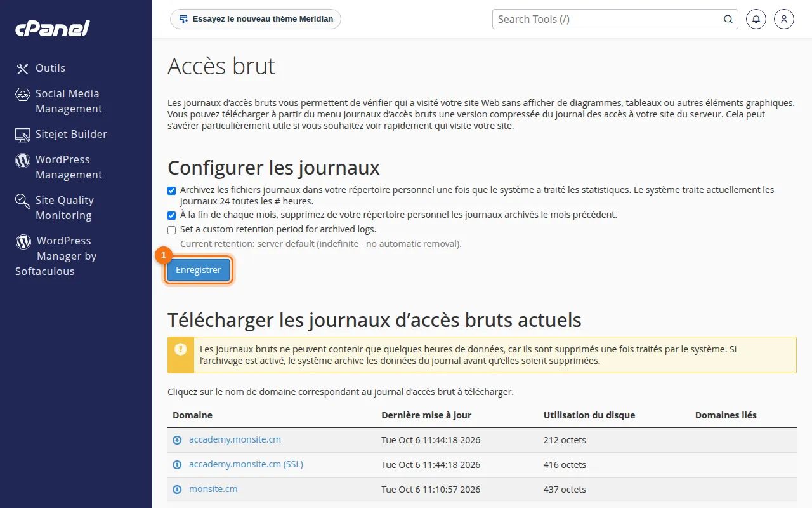Open the notifications bell

pyautogui.click(x=756, y=19)
